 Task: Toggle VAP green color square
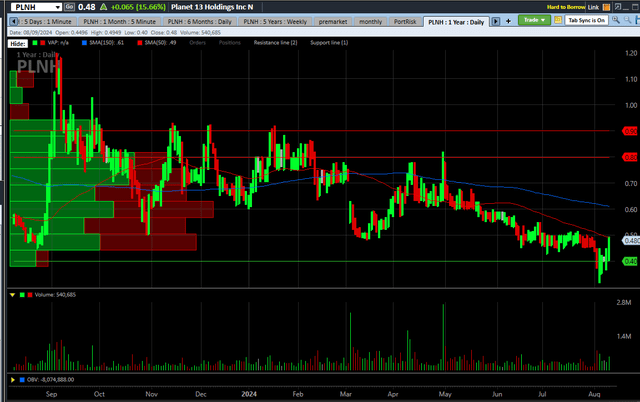(x=35, y=43)
